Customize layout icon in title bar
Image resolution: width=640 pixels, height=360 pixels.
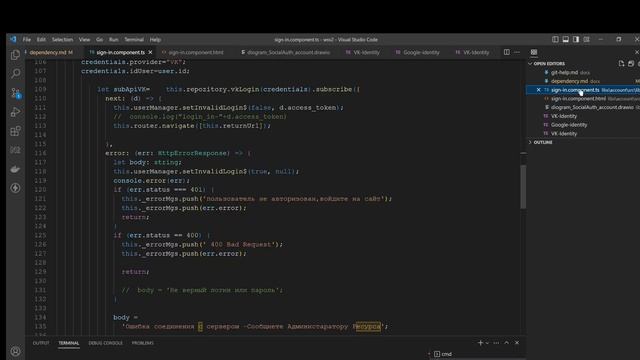587,39
